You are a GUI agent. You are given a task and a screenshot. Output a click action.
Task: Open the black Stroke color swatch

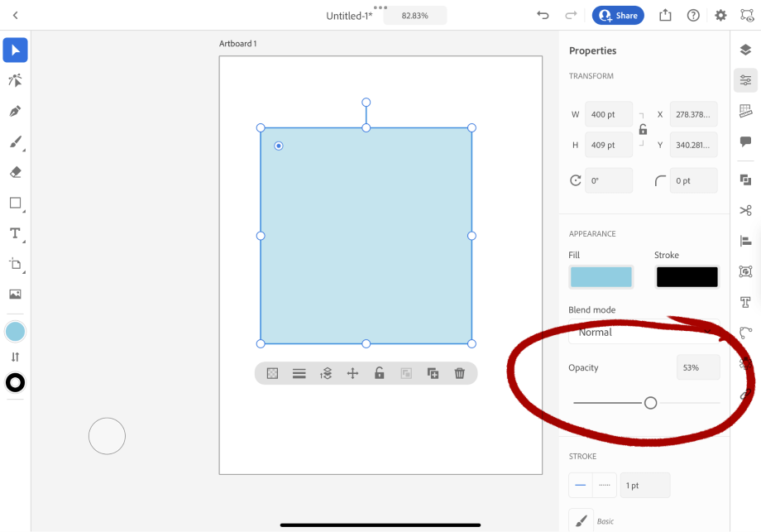687,276
